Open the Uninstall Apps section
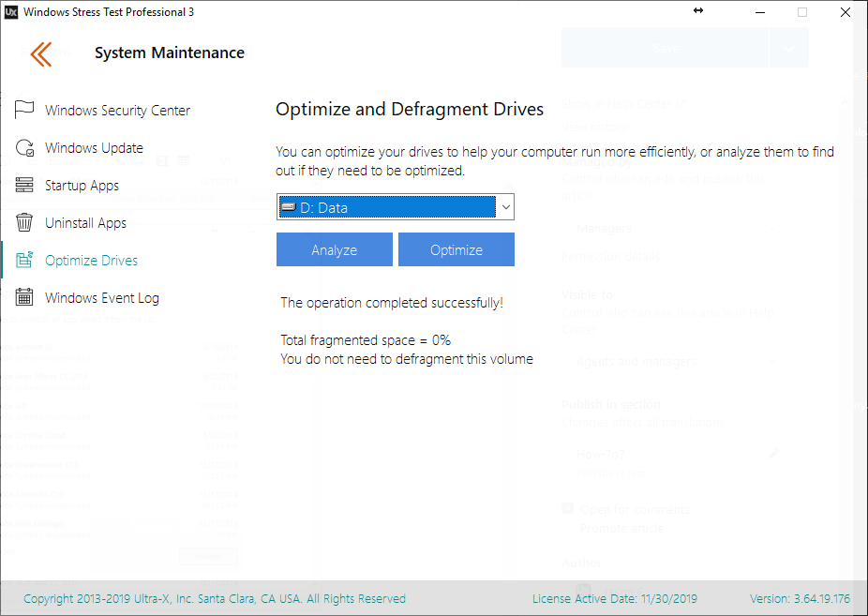This screenshot has width=868, height=616. 85,223
